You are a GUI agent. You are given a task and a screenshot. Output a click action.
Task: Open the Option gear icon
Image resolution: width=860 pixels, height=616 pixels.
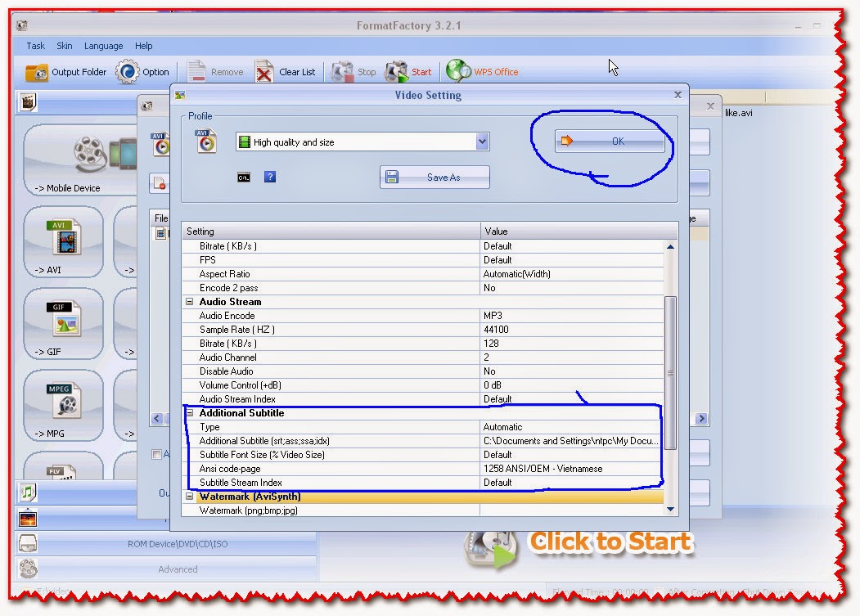[128, 72]
